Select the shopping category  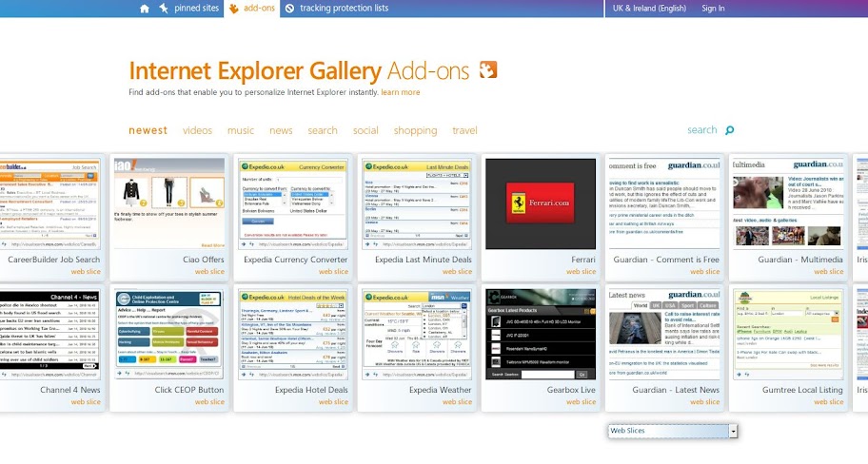415,130
